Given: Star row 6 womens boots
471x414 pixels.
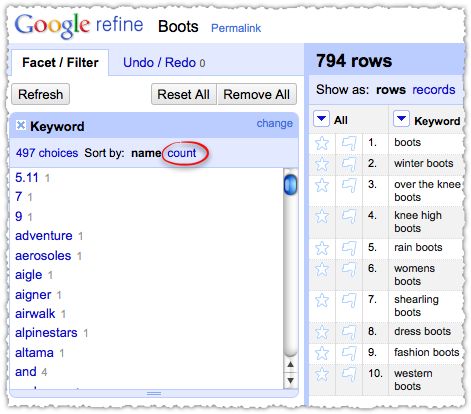Looking at the screenshot, I should coord(322,269).
